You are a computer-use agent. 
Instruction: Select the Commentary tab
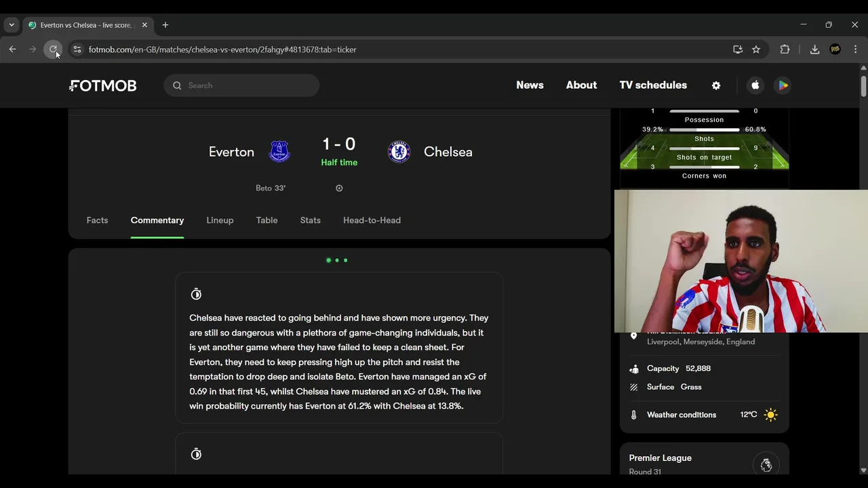(157, 220)
